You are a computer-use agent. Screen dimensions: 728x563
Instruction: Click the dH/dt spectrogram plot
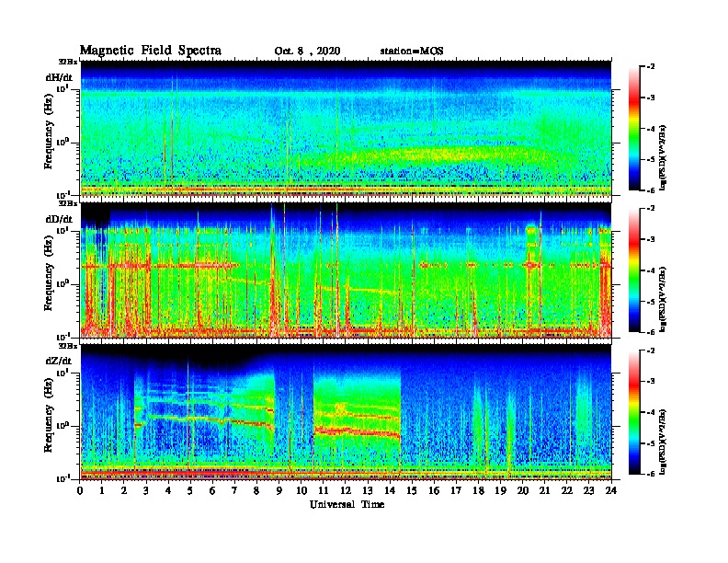click(346, 128)
